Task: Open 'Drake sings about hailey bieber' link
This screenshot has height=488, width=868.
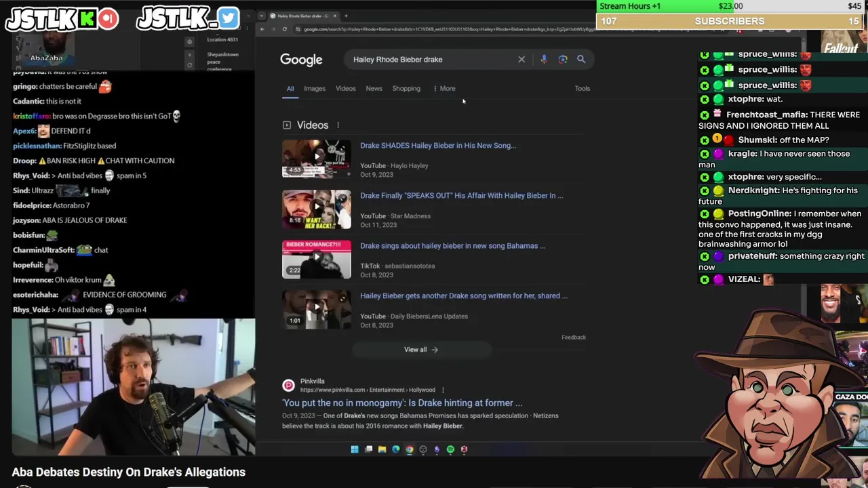Action: (x=453, y=246)
